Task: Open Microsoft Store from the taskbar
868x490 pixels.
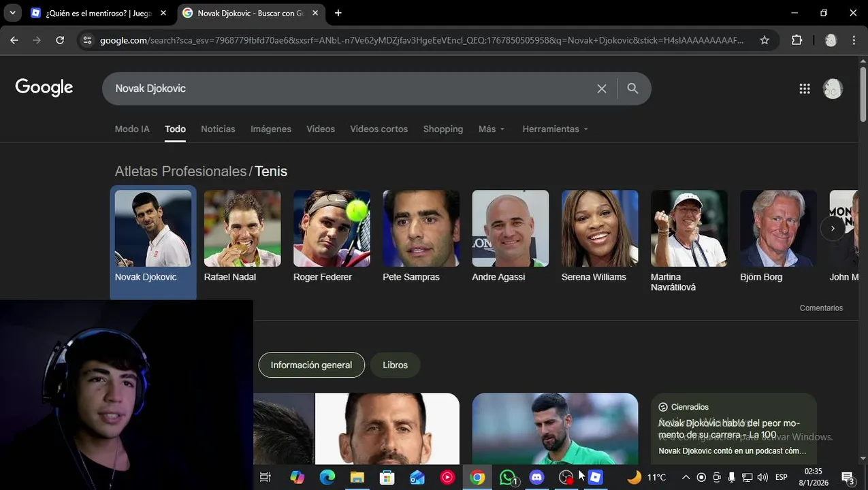Action: (x=387, y=477)
